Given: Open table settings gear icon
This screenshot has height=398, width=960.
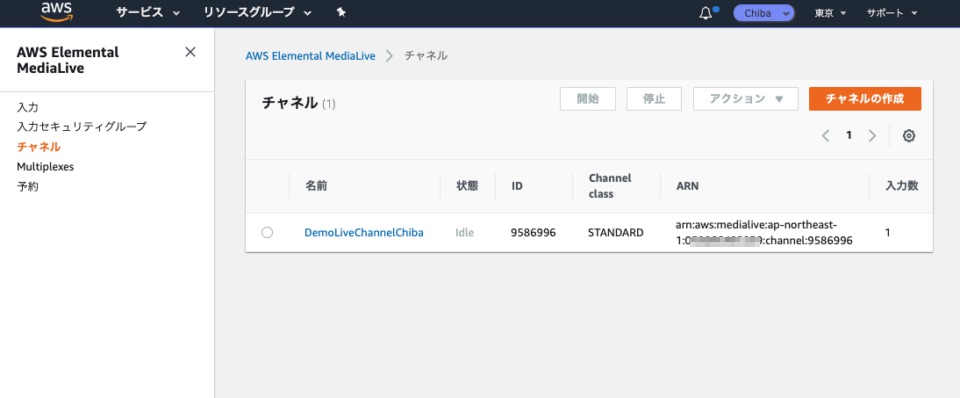Looking at the screenshot, I should coord(909,136).
